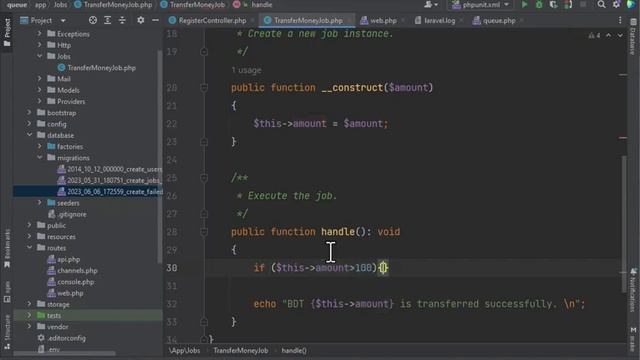Expand the seeders folder
The height and width of the screenshot is (360, 640).
coord(40,202)
